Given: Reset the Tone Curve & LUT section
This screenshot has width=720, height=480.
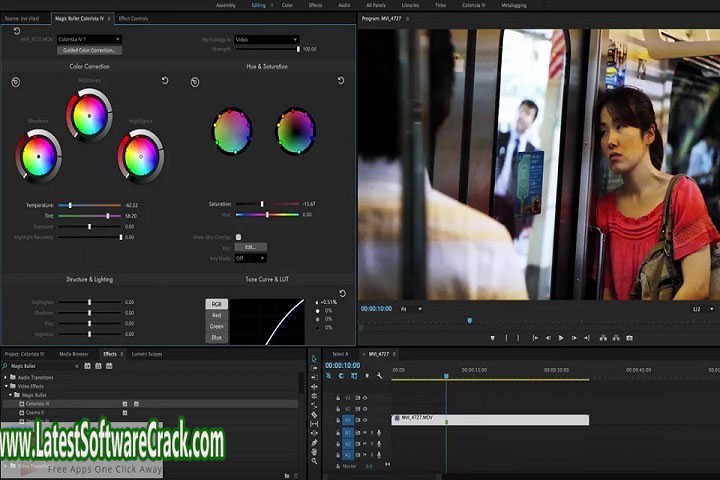Looking at the screenshot, I should (343, 294).
